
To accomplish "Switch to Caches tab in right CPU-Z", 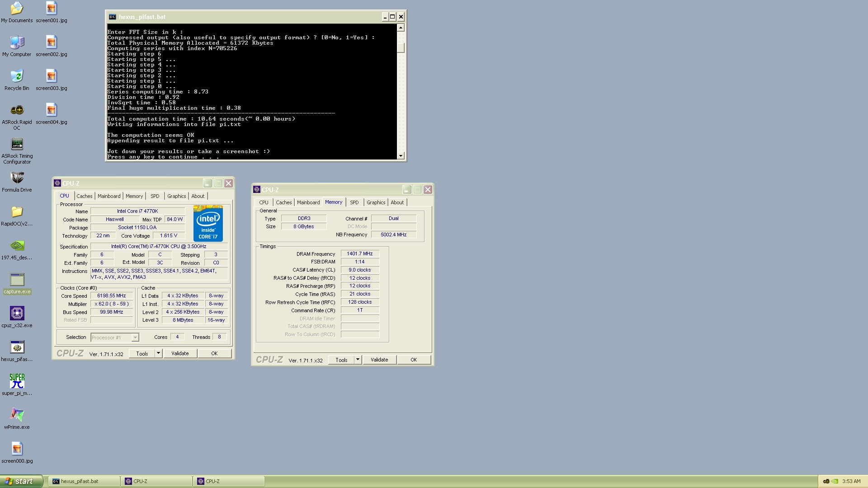I will 284,202.
